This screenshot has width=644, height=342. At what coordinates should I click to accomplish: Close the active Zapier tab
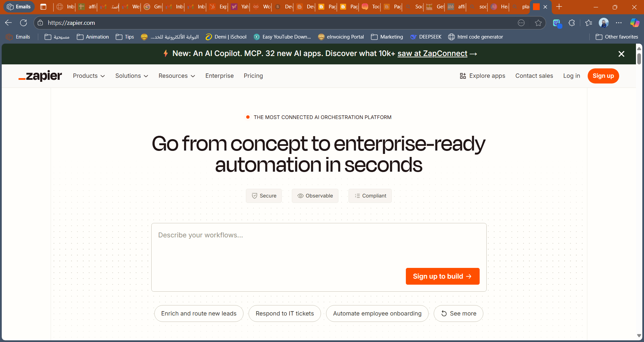(x=545, y=7)
